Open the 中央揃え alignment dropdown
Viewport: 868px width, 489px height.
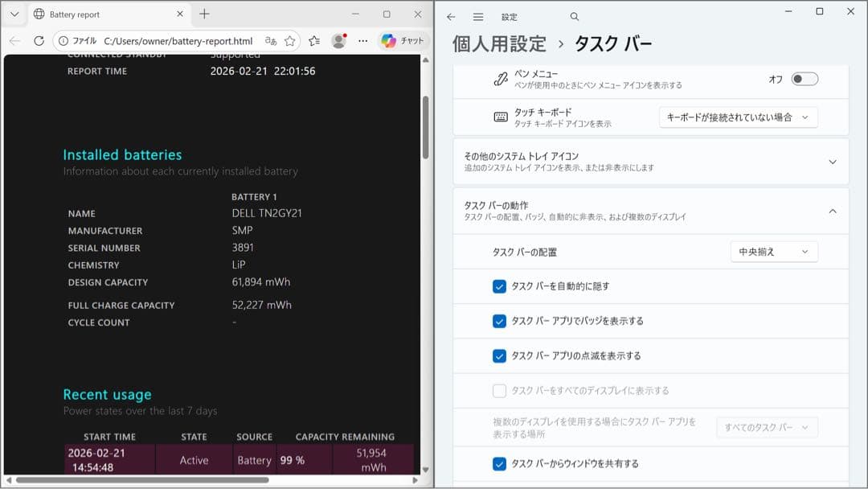pyautogui.click(x=773, y=252)
